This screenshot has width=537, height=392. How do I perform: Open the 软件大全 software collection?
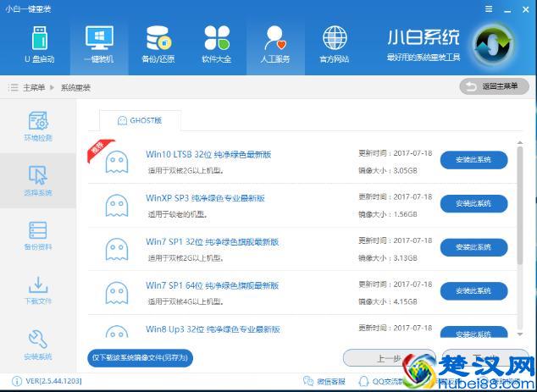(217, 45)
